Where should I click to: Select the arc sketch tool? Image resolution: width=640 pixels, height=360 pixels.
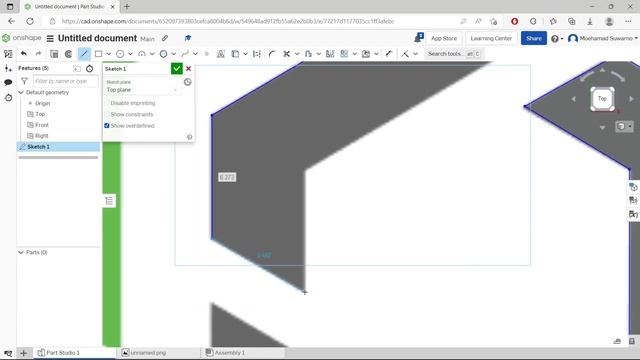click(142, 54)
